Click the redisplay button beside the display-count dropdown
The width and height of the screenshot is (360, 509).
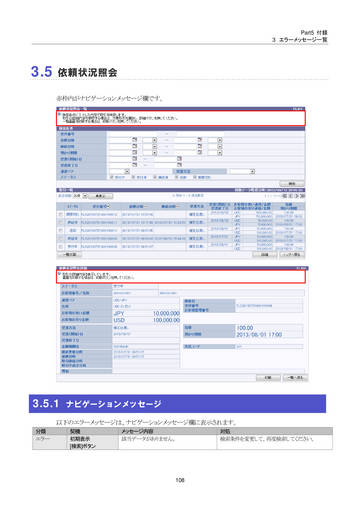100,196
